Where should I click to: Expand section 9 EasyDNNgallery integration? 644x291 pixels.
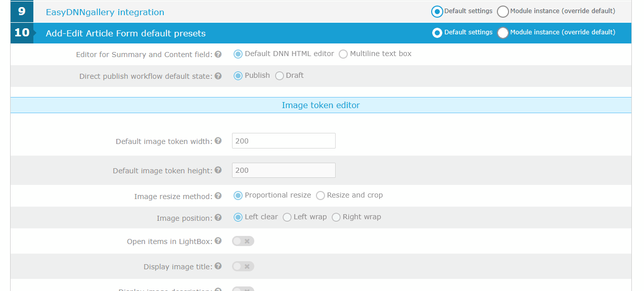[105, 12]
